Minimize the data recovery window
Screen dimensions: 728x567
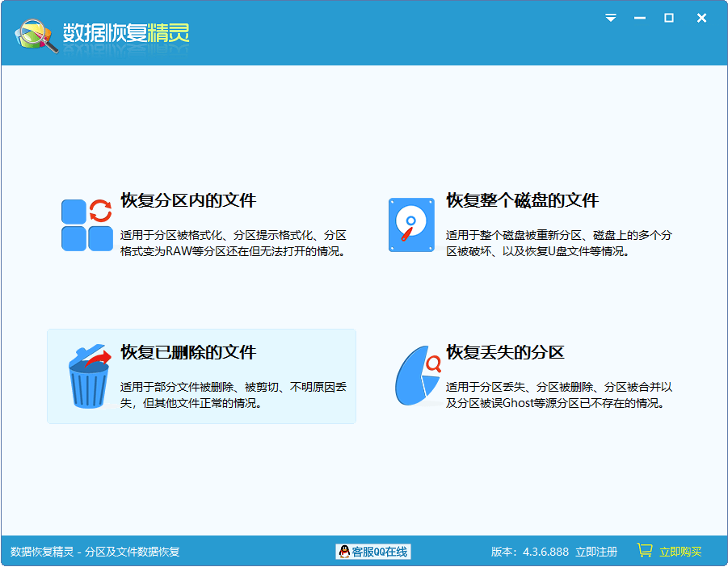(x=640, y=18)
